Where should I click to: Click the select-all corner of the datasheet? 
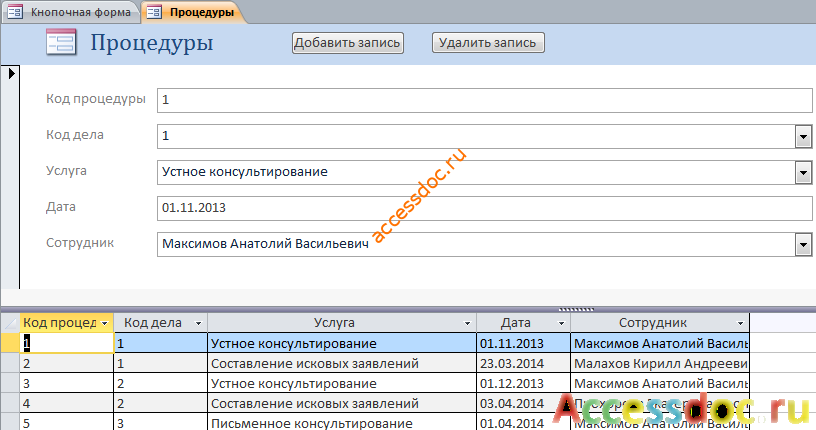pyautogui.click(x=10, y=323)
